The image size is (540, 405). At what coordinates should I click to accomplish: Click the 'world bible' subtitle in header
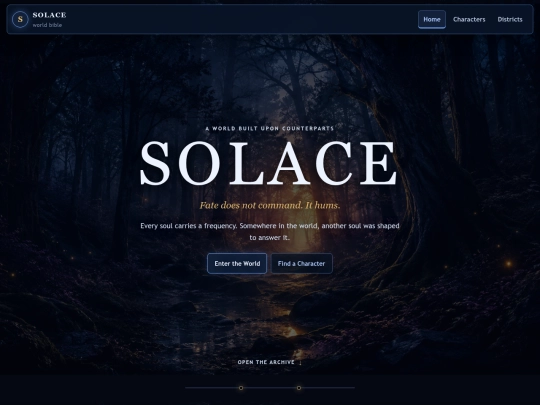[47, 25]
